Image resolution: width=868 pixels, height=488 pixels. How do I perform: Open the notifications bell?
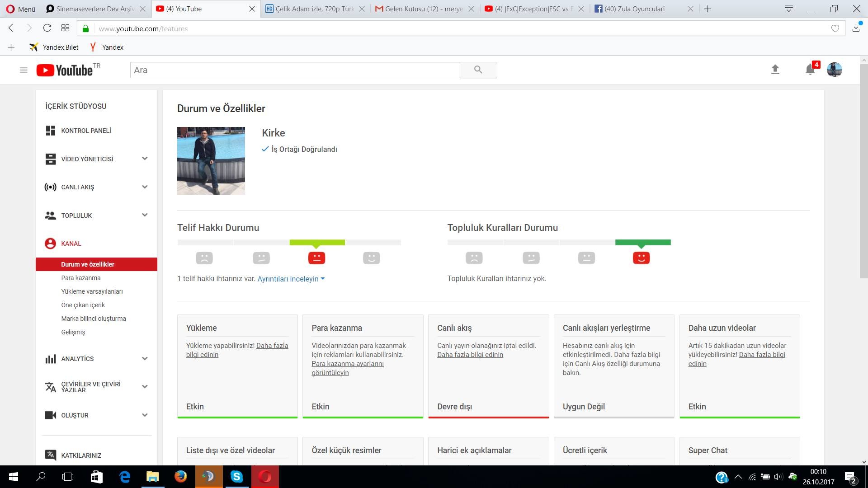click(x=810, y=70)
